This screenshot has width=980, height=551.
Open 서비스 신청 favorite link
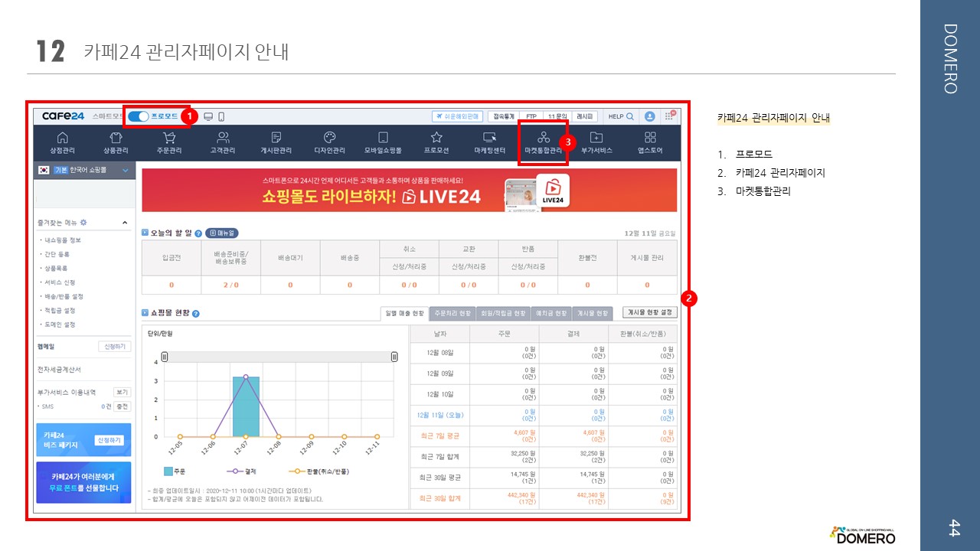coord(58,282)
